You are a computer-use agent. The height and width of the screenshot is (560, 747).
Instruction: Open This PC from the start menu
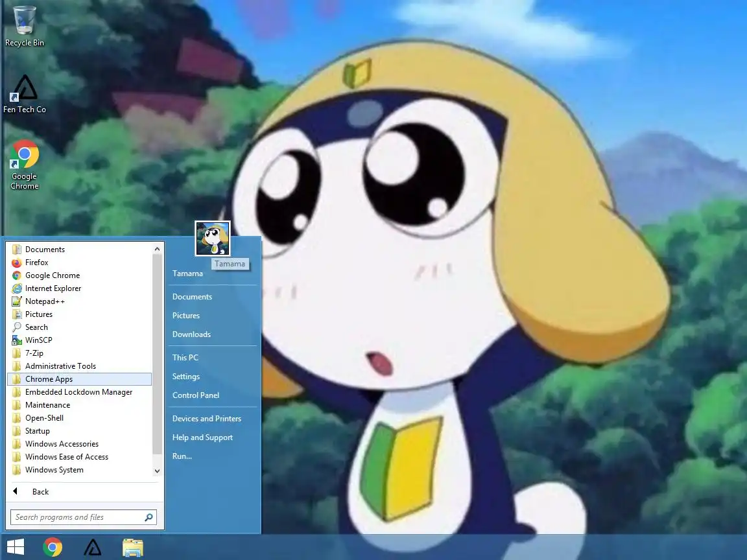pos(185,358)
